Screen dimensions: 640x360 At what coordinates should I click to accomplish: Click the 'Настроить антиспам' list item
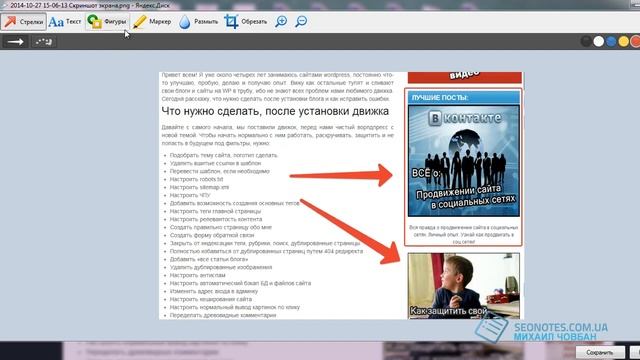tap(198, 275)
